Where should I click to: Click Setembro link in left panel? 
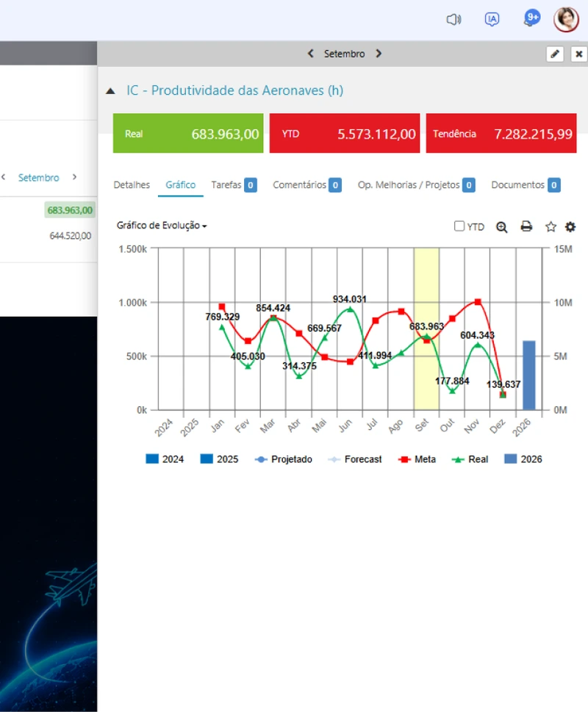coord(39,178)
